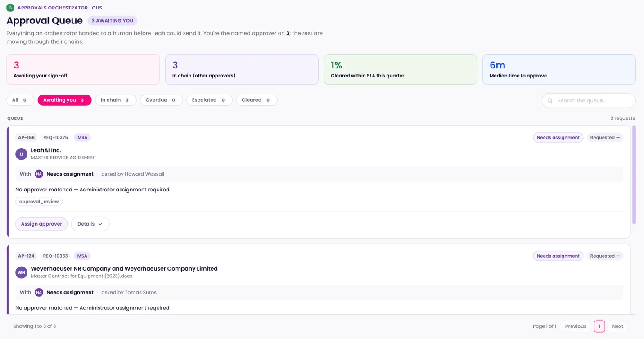Click the MSA tag on the AP-124 card
The image size is (644, 339).
pyautogui.click(x=82, y=256)
